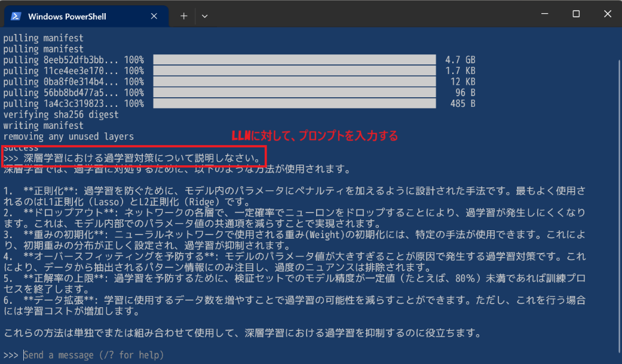Click the '1.7 KB' size value
This screenshot has width=622, height=364.
click(460, 71)
